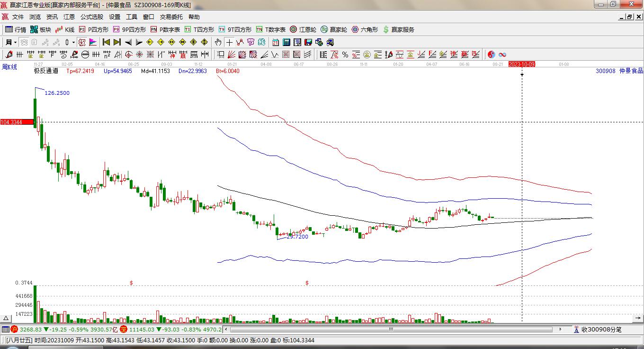The height and width of the screenshot is (349, 644).
Task: Select the hand pan tool
Action: [218, 42]
